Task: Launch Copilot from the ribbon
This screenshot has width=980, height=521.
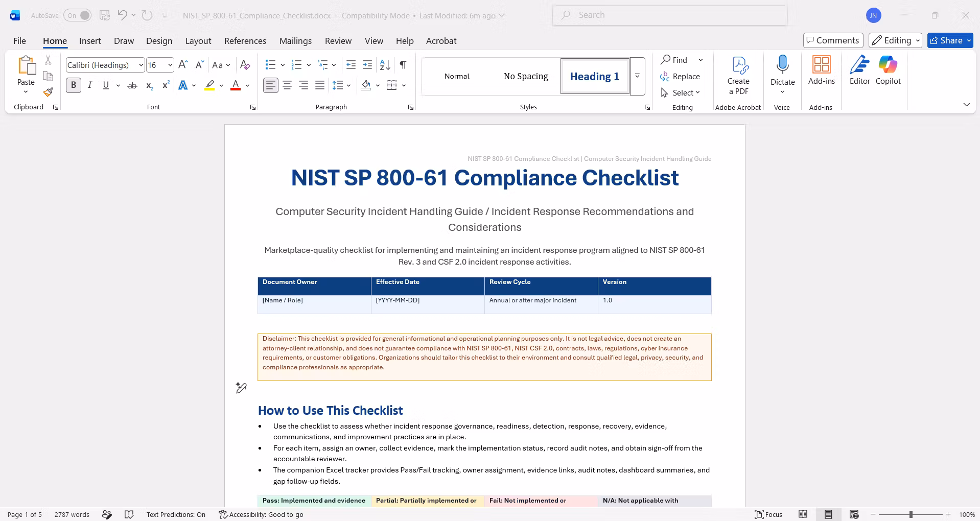Action: 888,70
